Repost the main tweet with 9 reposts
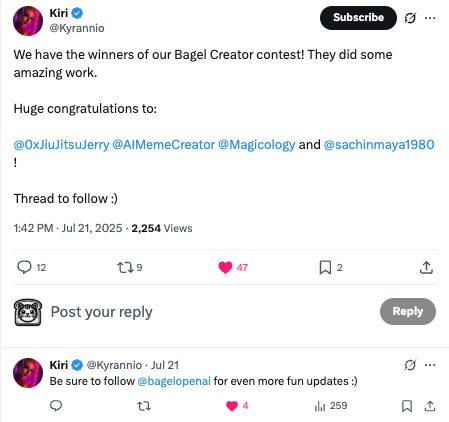449x422 pixels. pos(125,267)
